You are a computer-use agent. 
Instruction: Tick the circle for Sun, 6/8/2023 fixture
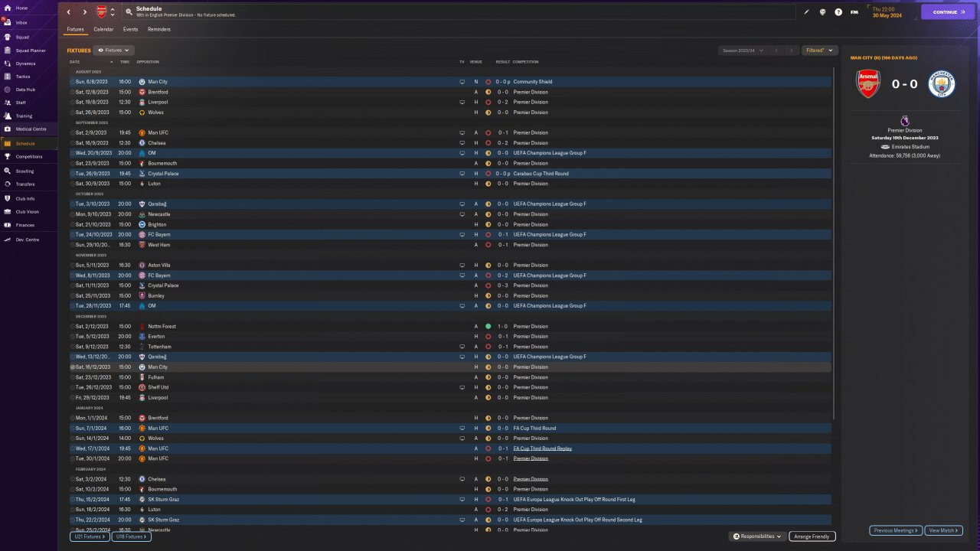73,82
